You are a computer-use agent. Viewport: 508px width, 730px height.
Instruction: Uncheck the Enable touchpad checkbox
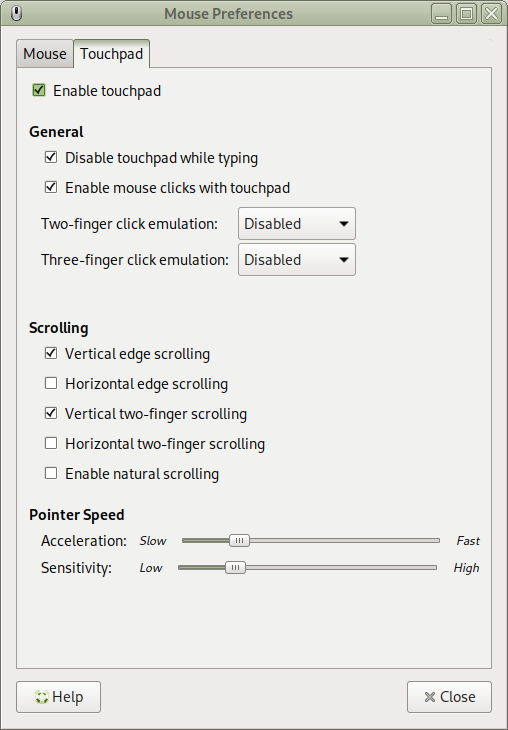coord(39,90)
